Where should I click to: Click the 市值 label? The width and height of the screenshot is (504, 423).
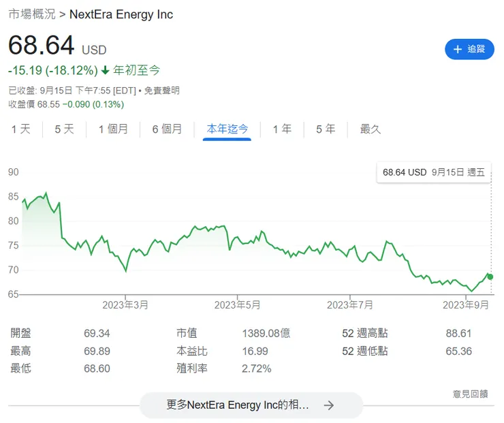pyautogui.click(x=187, y=333)
